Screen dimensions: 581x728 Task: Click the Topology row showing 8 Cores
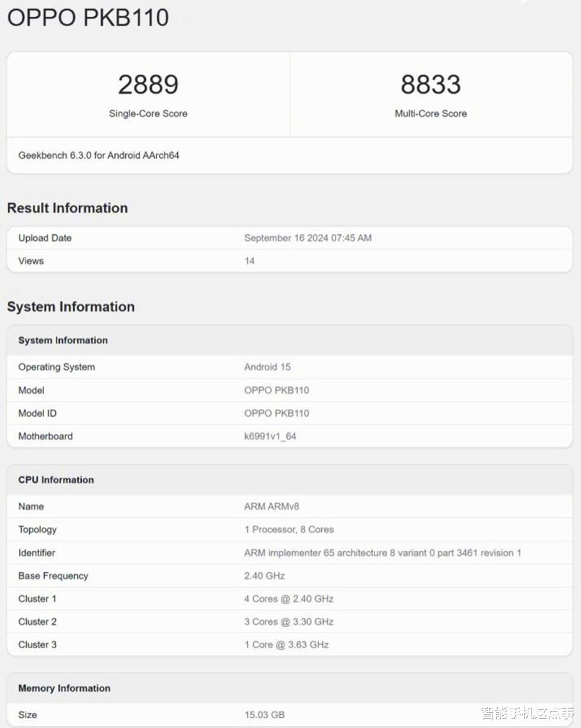[290, 529]
